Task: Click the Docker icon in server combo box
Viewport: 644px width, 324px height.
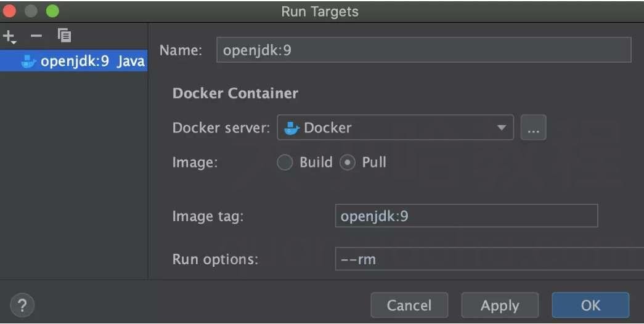Action: pyautogui.click(x=291, y=128)
